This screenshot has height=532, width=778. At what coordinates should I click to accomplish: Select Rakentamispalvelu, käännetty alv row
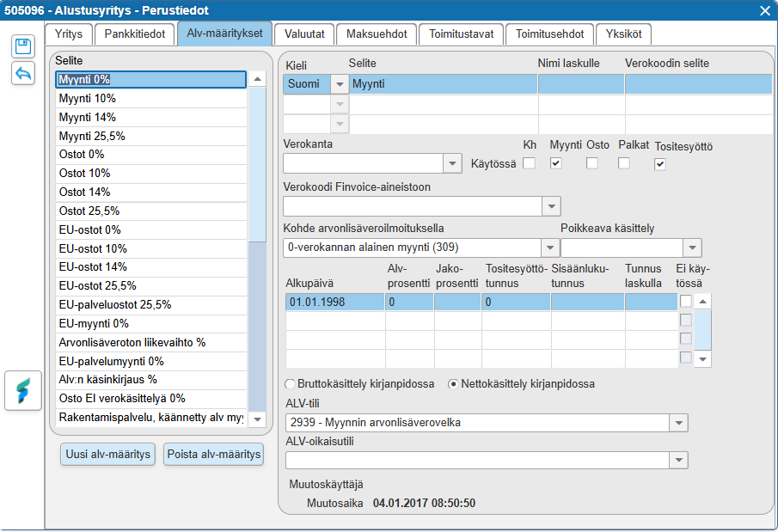[150, 418]
